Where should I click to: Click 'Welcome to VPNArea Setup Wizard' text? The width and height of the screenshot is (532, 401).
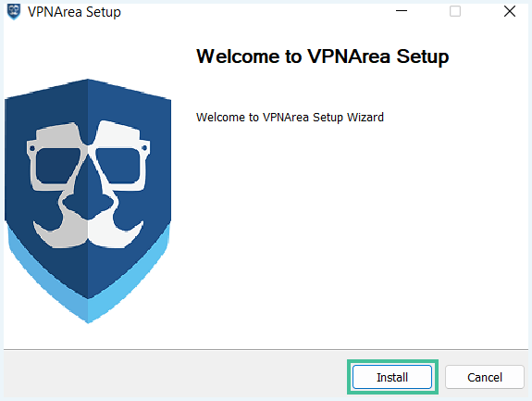(290, 118)
